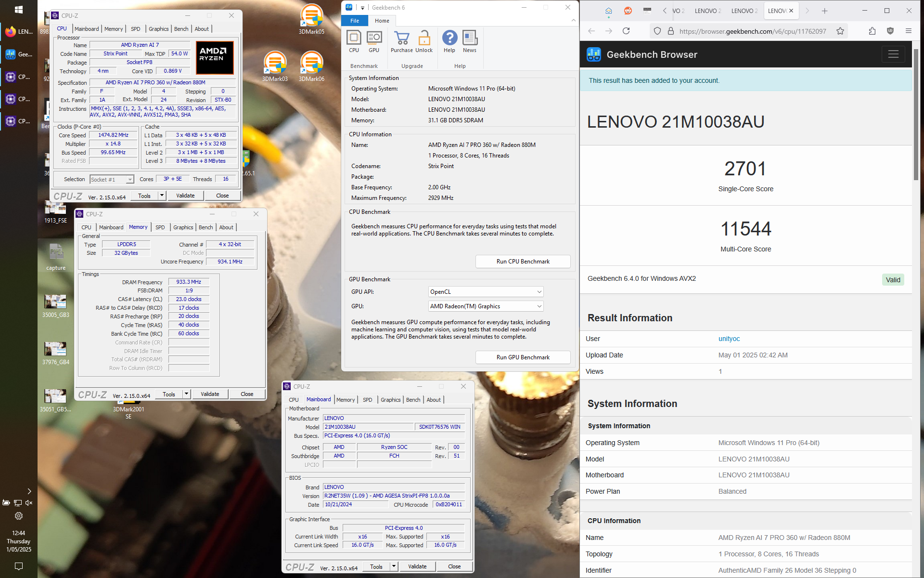Click the CPU benchmark icon in Geekbench ribbon

[354, 41]
